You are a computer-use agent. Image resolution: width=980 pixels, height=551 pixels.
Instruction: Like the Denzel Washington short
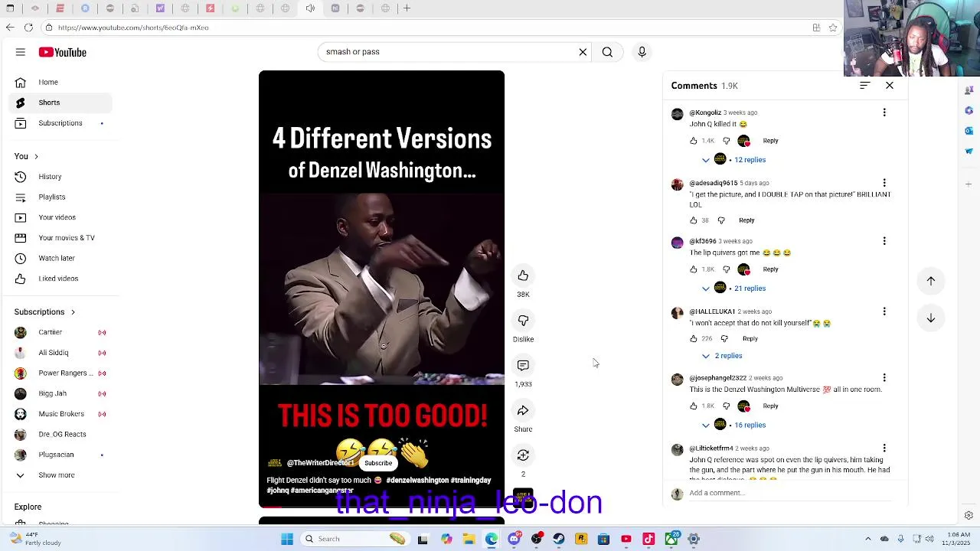pyautogui.click(x=523, y=275)
